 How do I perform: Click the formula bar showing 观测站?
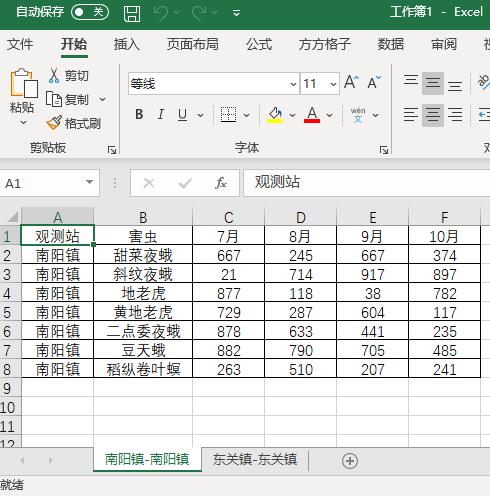367,183
